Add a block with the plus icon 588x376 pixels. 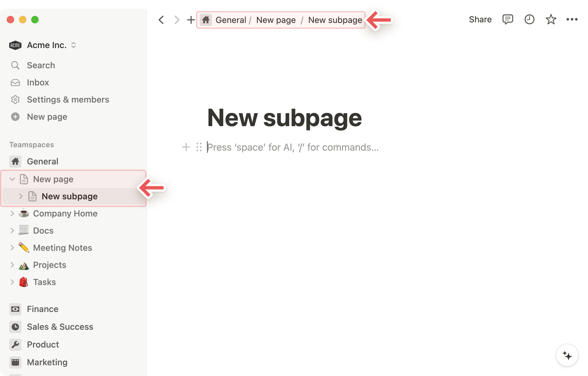tap(186, 147)
